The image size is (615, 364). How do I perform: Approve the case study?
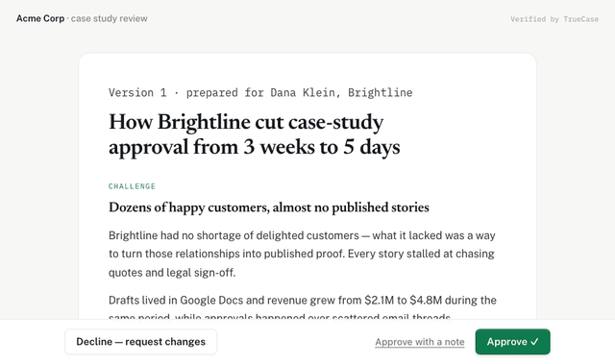512,342
